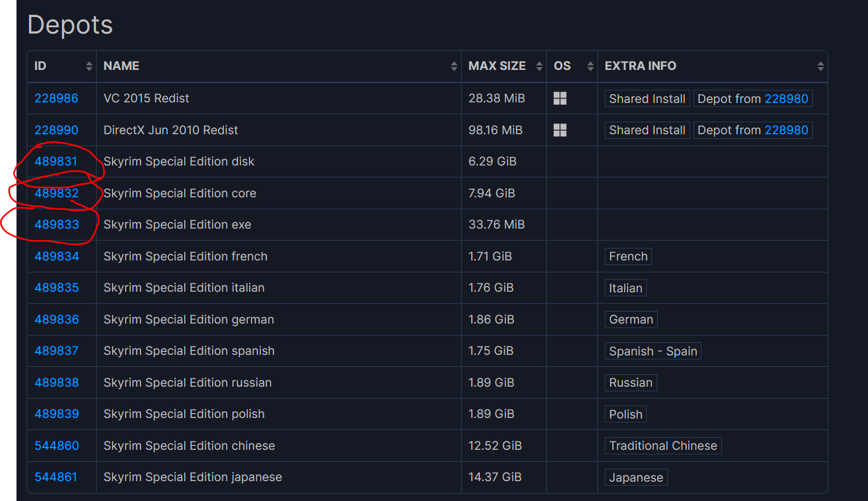Open depot 228990 link
868x501 pixels.
[56, 130]
